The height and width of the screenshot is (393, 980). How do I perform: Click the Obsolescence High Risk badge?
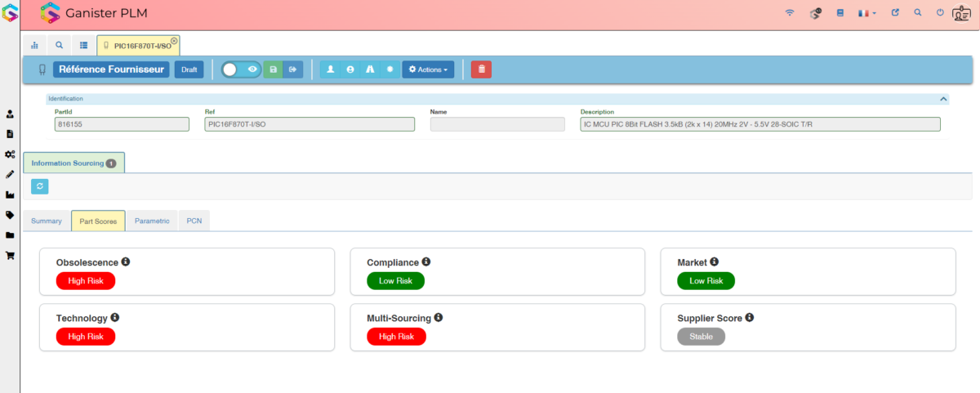point(86,280)
